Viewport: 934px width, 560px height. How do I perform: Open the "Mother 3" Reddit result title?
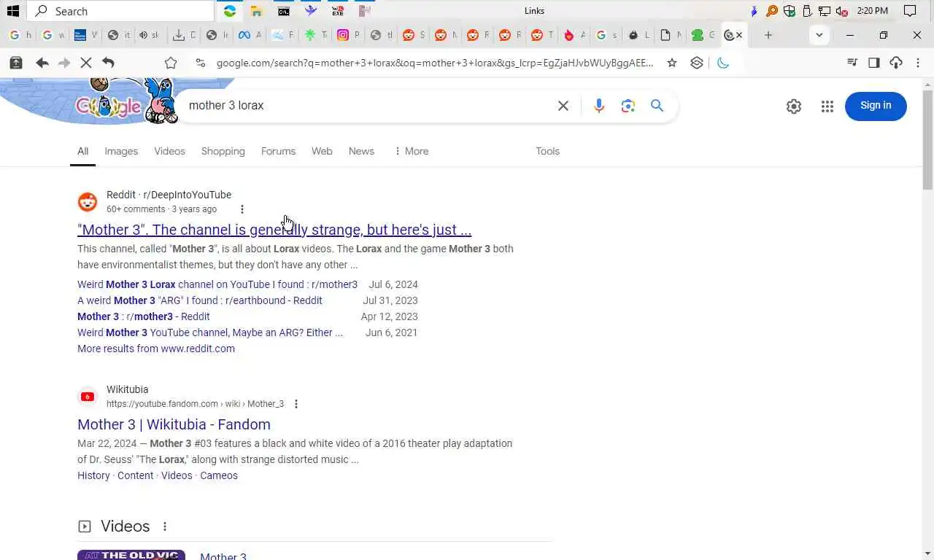click(x=274, y=230)
